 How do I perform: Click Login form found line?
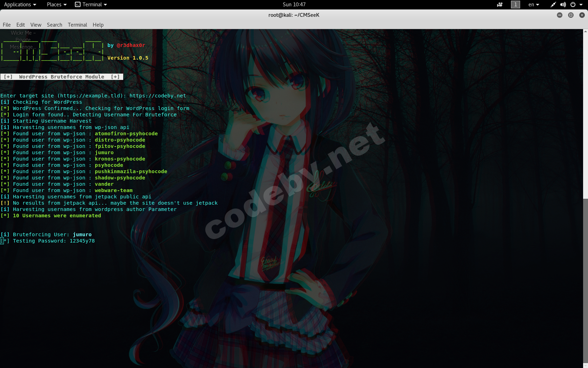pos(89,115)
